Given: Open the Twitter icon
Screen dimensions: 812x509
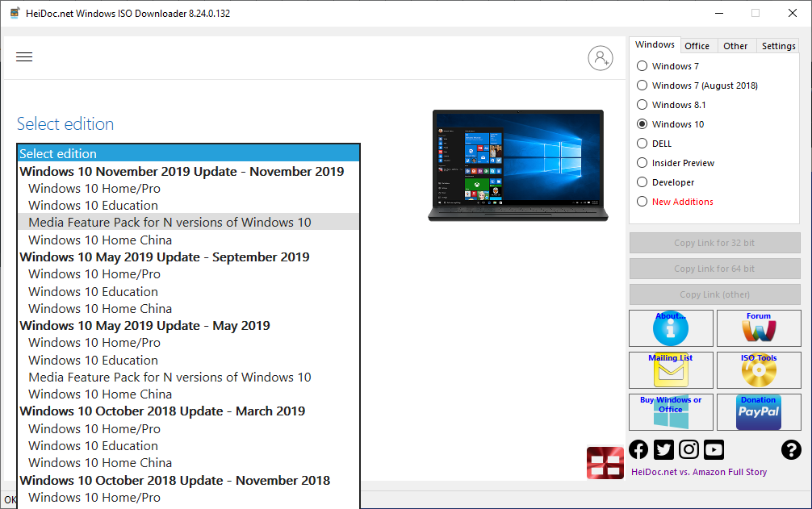Looking at the screenshot, I should pos(663,449).
